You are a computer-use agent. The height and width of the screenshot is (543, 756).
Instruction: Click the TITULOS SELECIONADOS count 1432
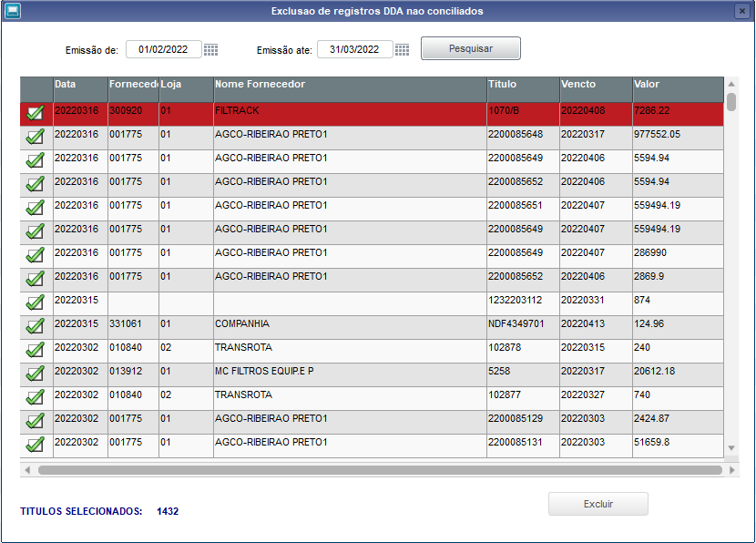(168, 511)
